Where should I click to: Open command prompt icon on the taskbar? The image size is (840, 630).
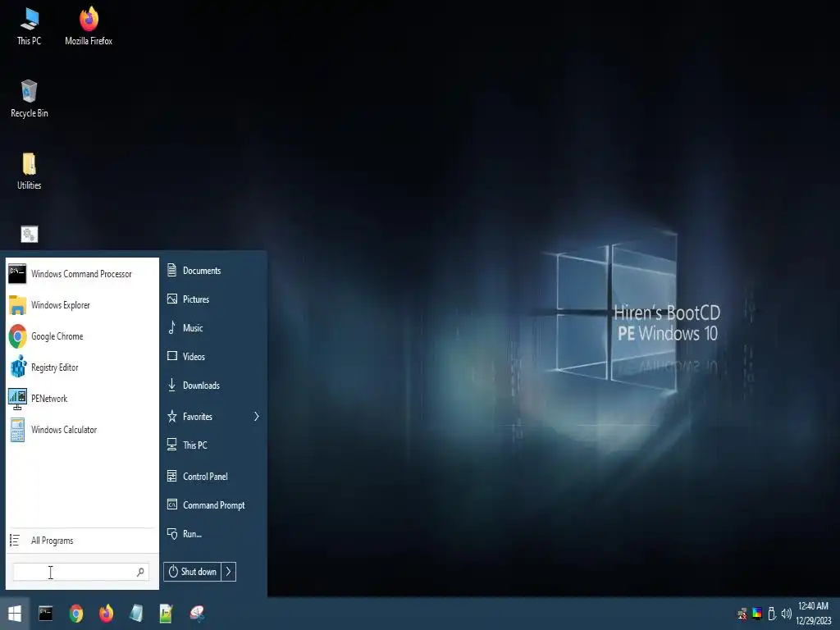(46, 614)
